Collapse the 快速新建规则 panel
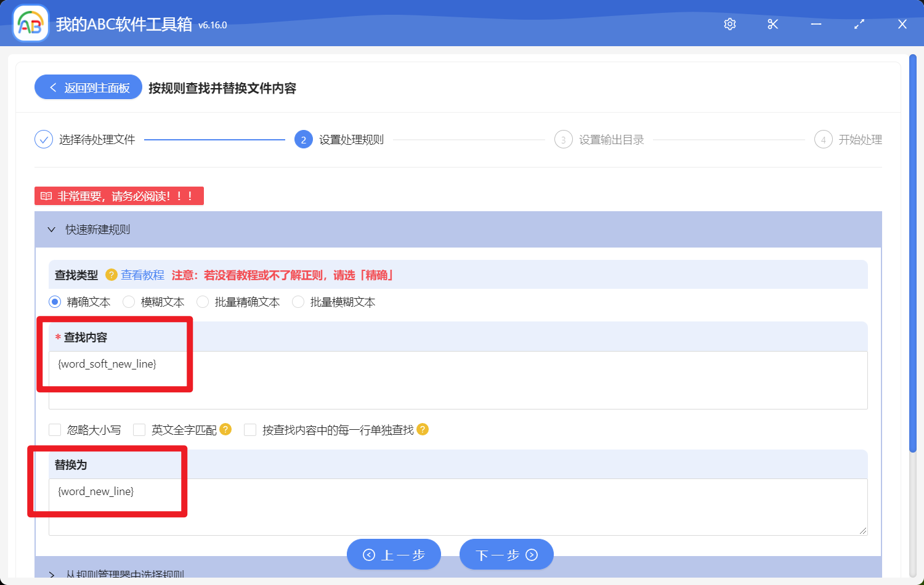The width and height of the screenshot is (924, 585). click(x=52, y=229)
